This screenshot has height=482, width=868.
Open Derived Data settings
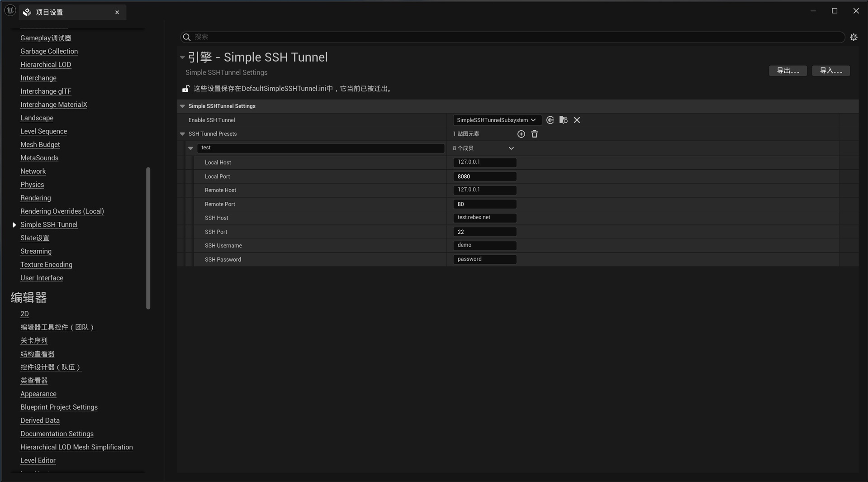[x=40, y=421]
